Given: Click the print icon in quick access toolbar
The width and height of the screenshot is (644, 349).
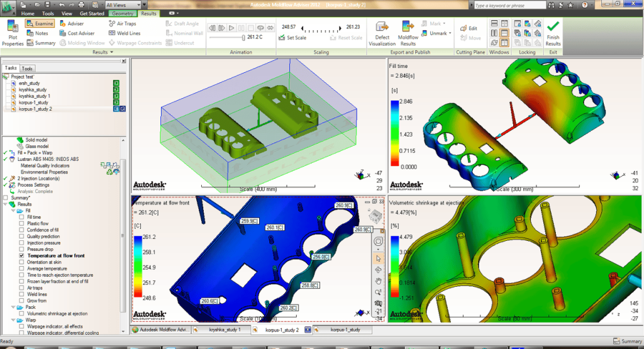Looking at the screenshot, I should [81, 5].
